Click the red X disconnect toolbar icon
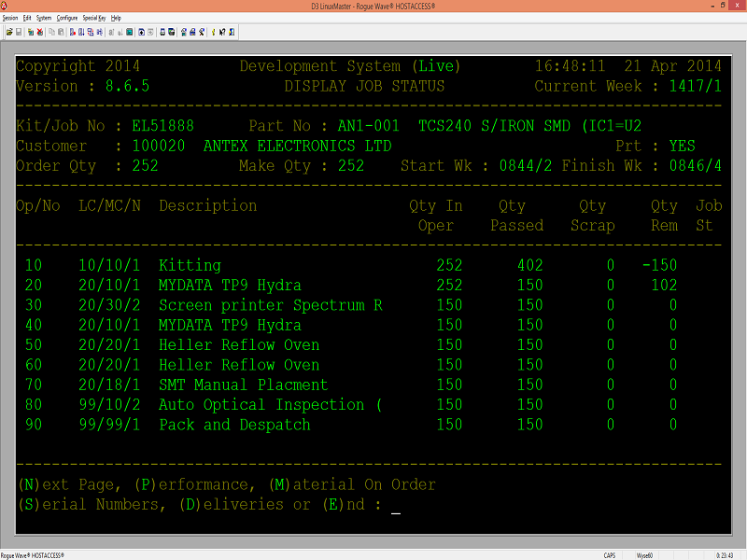 click(40, 32)
